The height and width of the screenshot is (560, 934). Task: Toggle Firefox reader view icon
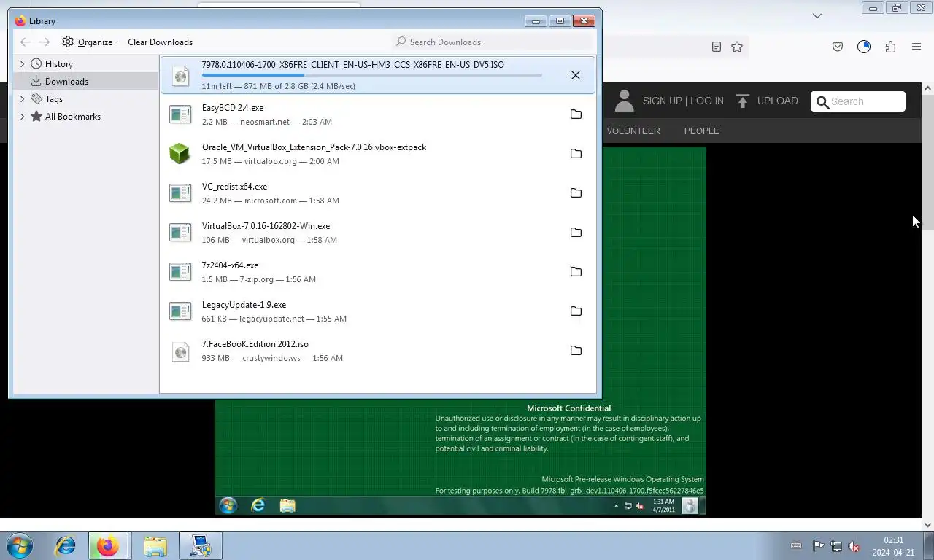point(717,47)
